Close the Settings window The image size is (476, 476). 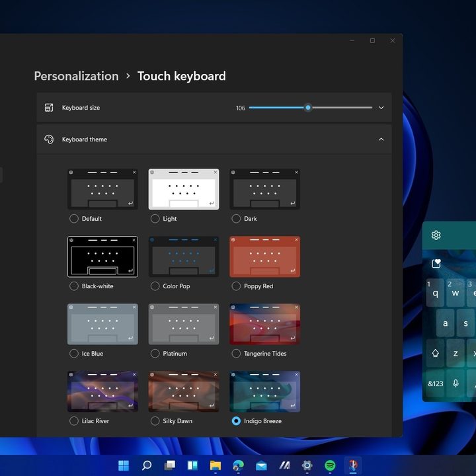393,40
